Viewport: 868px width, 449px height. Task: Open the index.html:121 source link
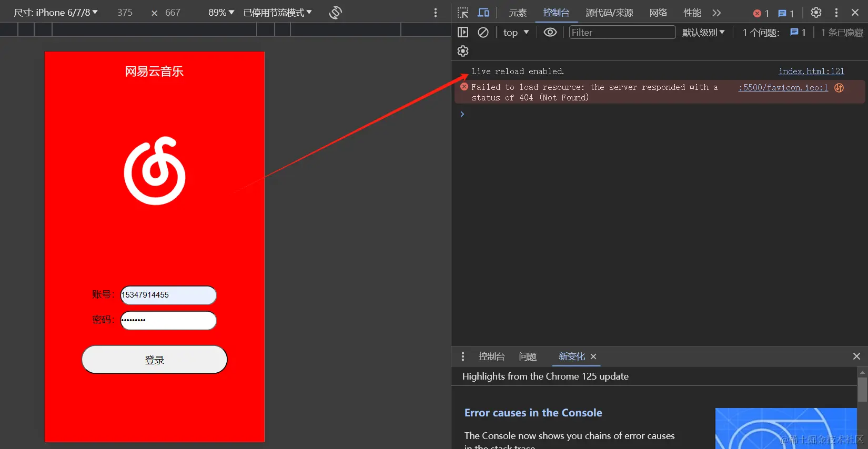tap(811, 72)
